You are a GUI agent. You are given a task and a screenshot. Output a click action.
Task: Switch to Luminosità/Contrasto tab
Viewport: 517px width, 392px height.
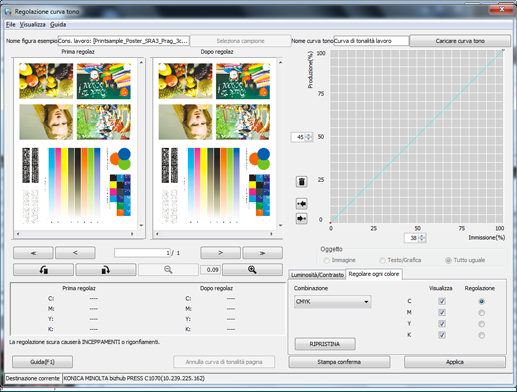coord(317,275)
